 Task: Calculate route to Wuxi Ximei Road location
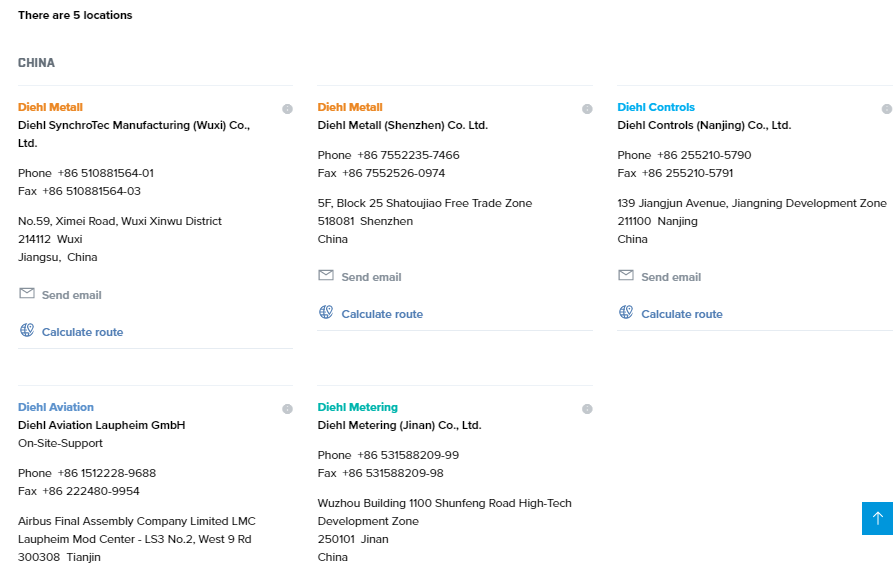click(82, 332)
